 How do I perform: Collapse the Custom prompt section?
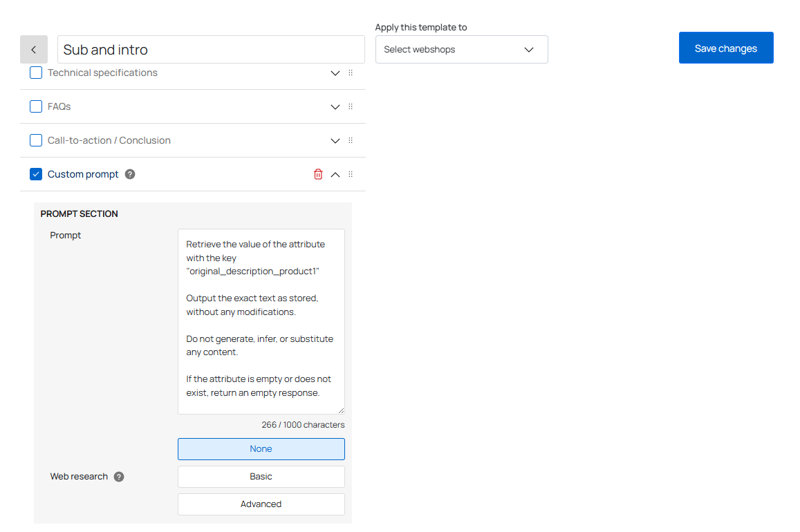click(x=335, y=175)
